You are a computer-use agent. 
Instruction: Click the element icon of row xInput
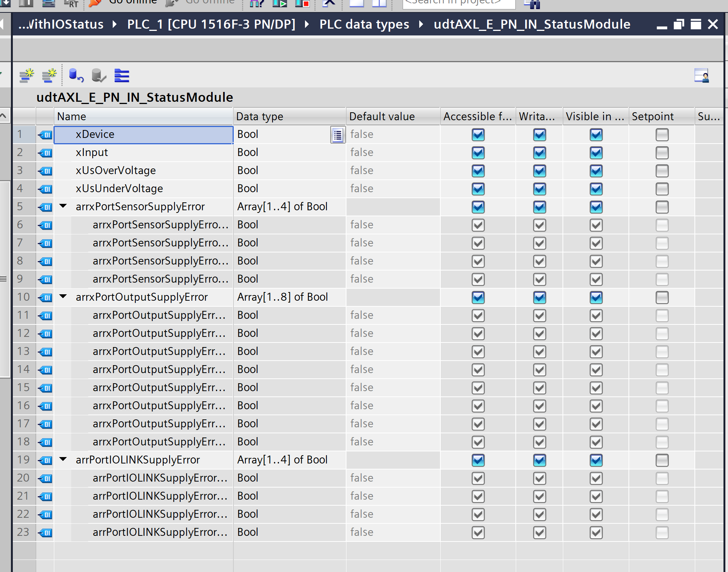[45, 153]
